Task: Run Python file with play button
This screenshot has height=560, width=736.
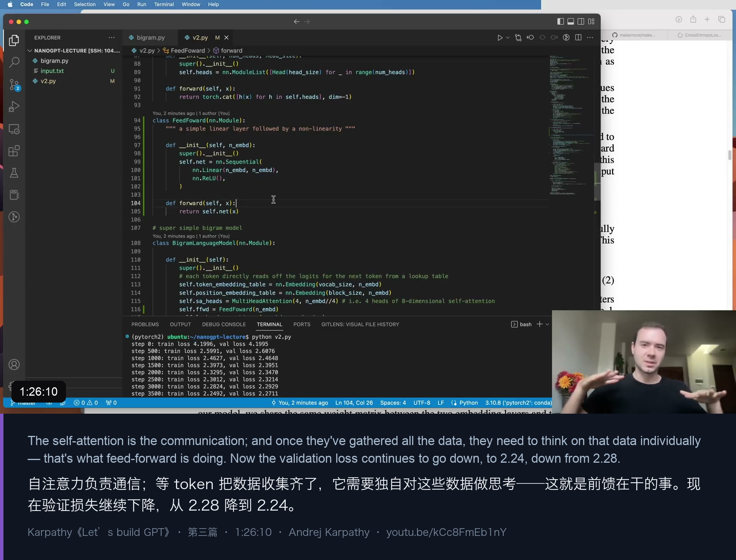Action: click(500, 38)
